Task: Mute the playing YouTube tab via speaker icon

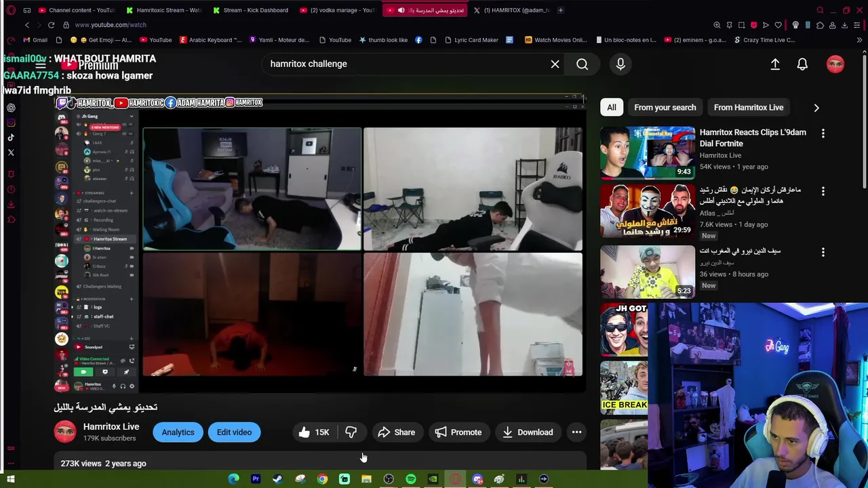Action: click(401, 10)
